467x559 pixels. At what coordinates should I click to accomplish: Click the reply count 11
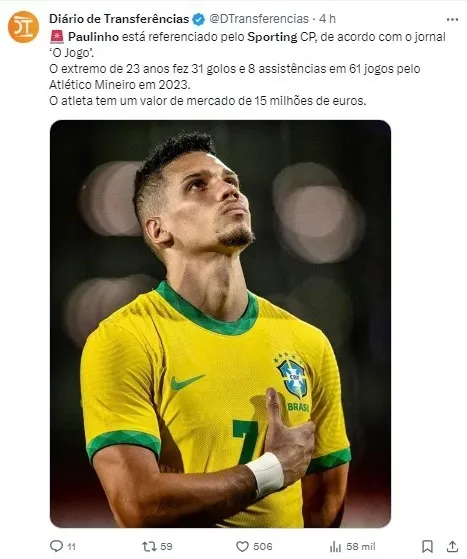click(72, 547)
